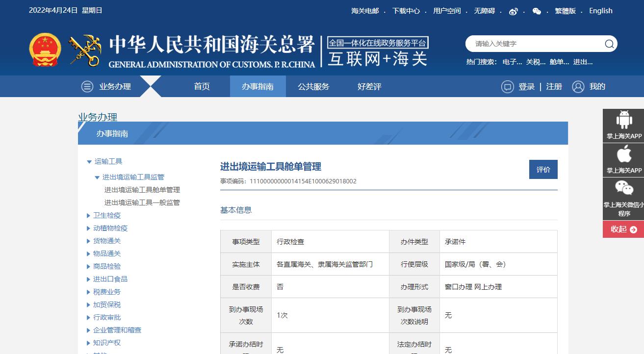Click the 我的 user profile icon
The image size is (644, 354).
(x=578, y=87)
